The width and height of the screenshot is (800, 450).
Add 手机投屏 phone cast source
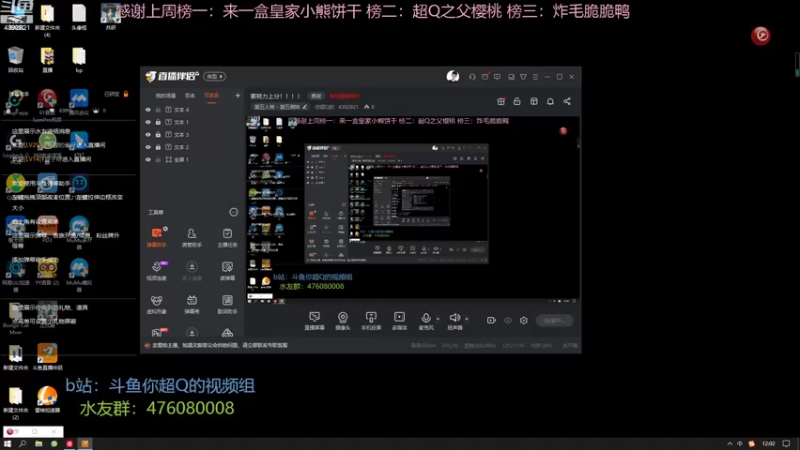[x=371, y=321]
